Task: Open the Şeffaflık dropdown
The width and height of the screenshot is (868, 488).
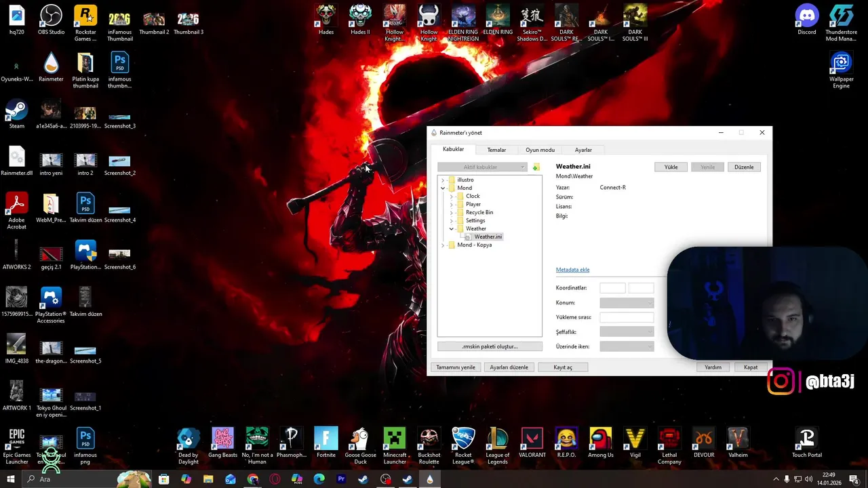Action: coord(627,332)
